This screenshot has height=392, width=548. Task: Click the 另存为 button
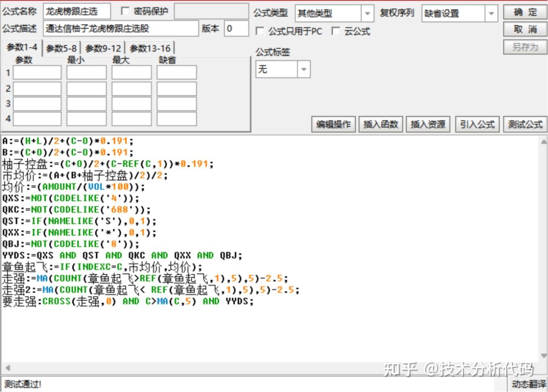(525, 47)
